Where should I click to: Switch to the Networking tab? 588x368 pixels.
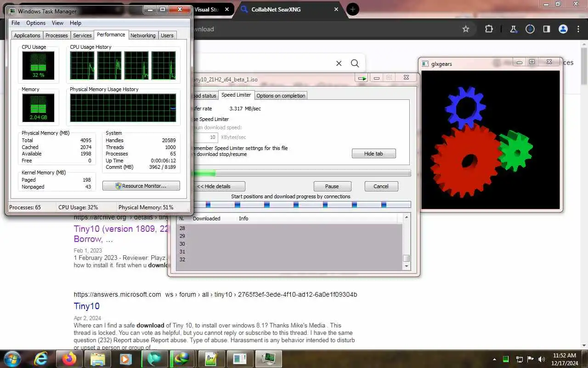143,35
